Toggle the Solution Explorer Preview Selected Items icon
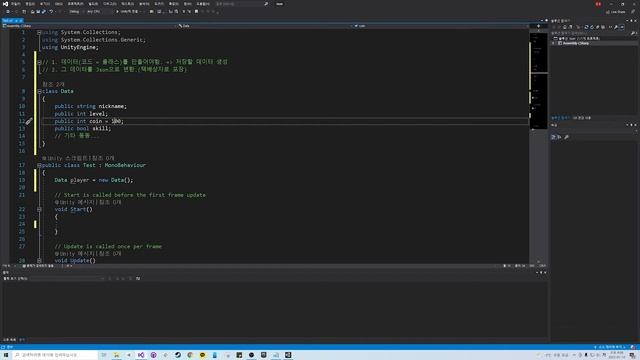 pyautogui.click(x=622, y=27)
